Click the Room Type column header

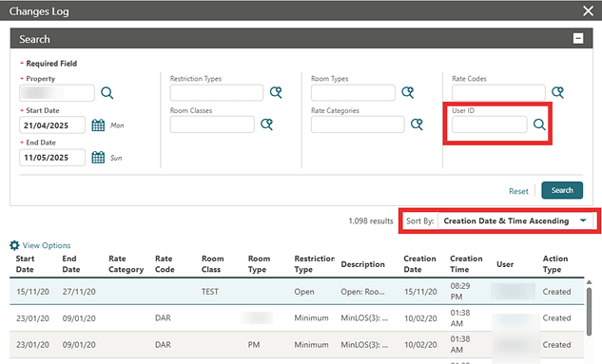click(x=259, y=264)
